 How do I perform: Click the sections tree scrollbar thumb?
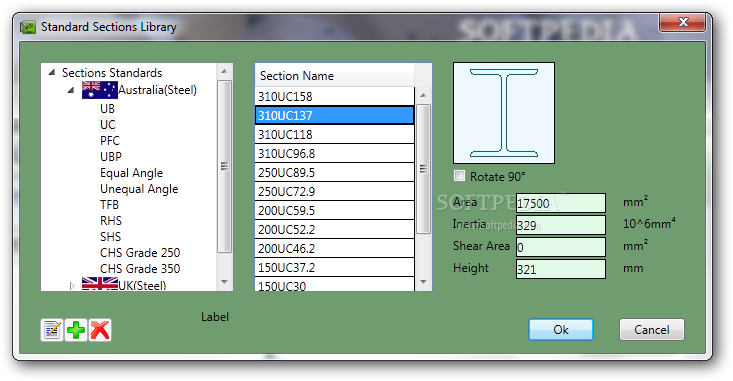coord(224,166)
